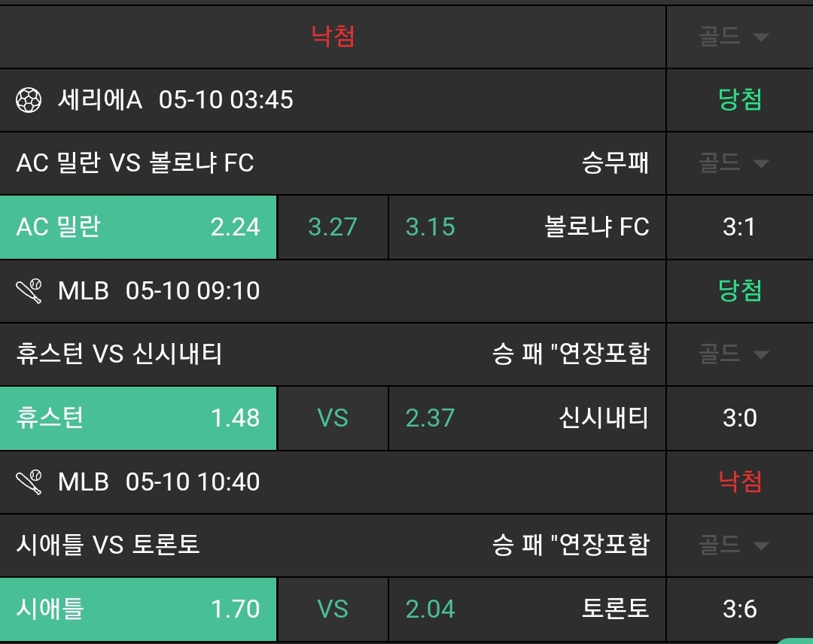The height and width of the screenshot is (644, 813).
Task: Click the red 낙첨 header at top
Action: click(x=333, y=36)
